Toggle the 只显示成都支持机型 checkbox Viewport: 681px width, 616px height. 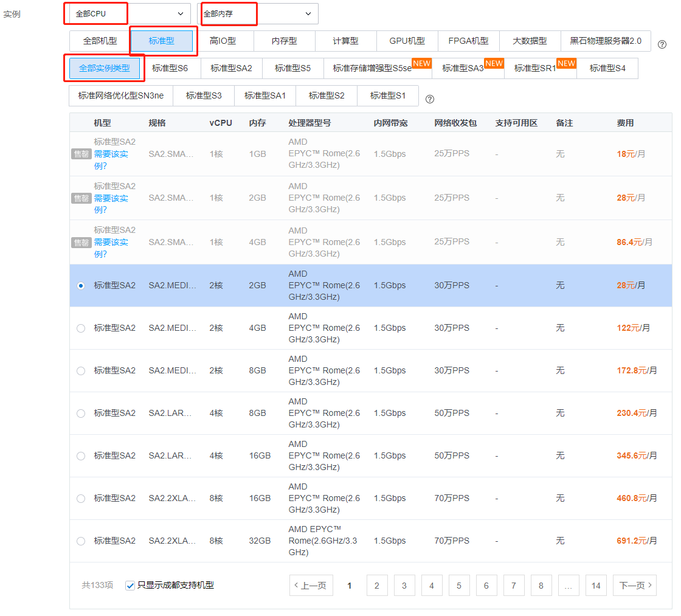130,586
